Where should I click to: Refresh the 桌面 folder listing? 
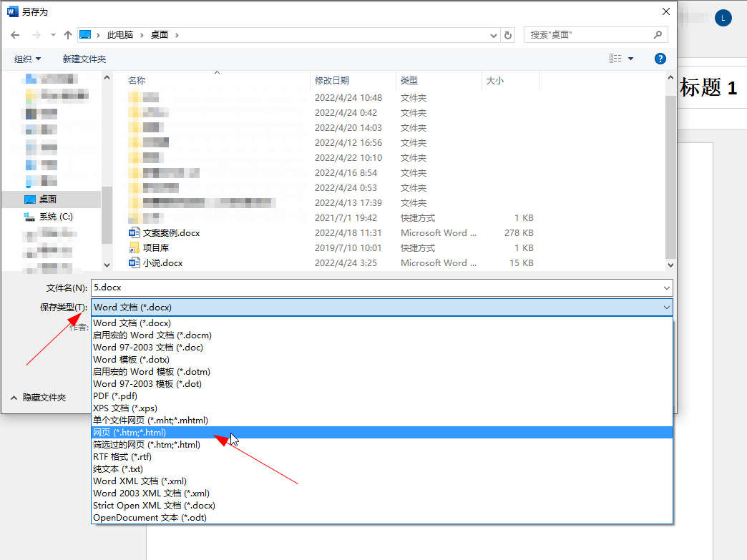(508, 35)
